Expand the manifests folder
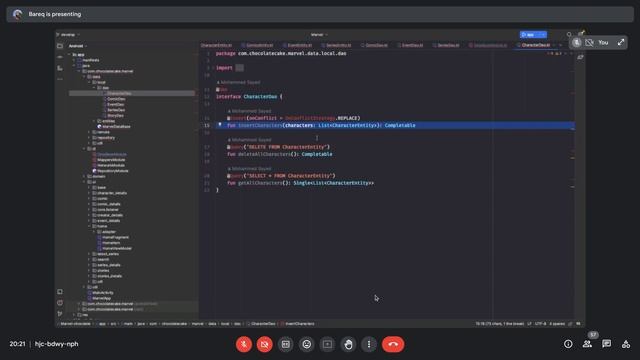This screenshot has height=360, width=640. pos(74,60)
